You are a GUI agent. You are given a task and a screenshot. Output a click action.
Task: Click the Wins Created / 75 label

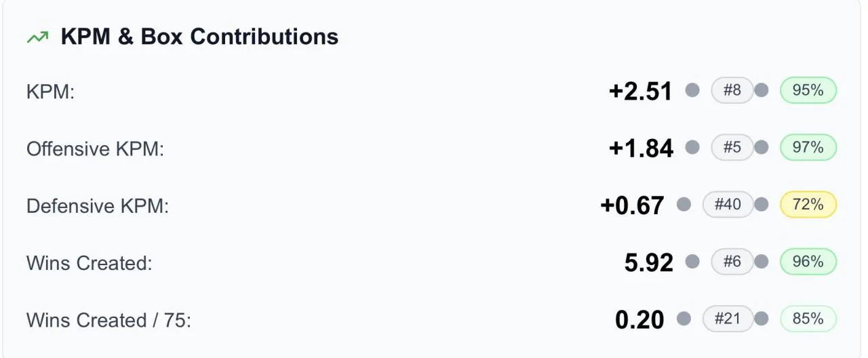108,319
